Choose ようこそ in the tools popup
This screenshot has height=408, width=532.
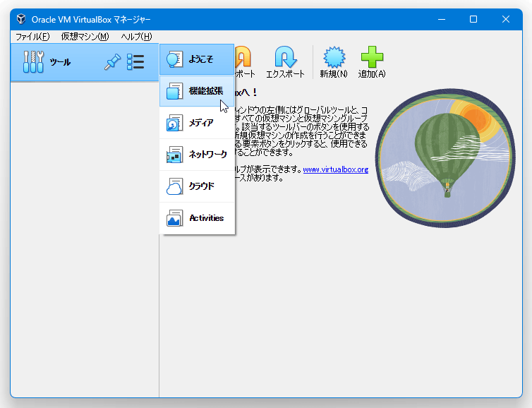click(197, 59)
